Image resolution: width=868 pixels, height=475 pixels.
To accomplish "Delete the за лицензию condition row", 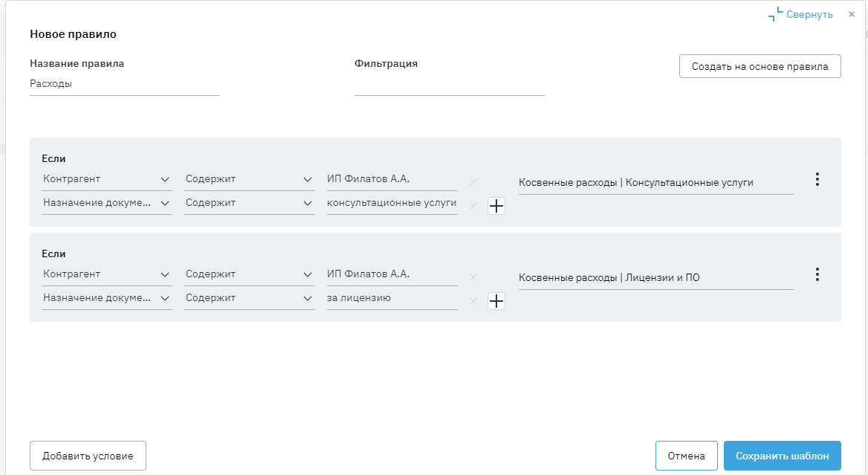I will tap(473, 301).
